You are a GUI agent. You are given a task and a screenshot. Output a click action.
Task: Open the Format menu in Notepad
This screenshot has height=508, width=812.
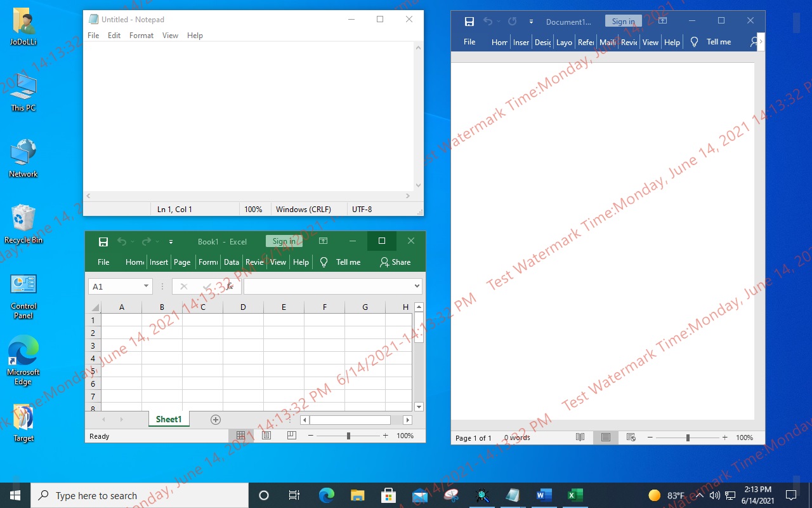[141, 36]
